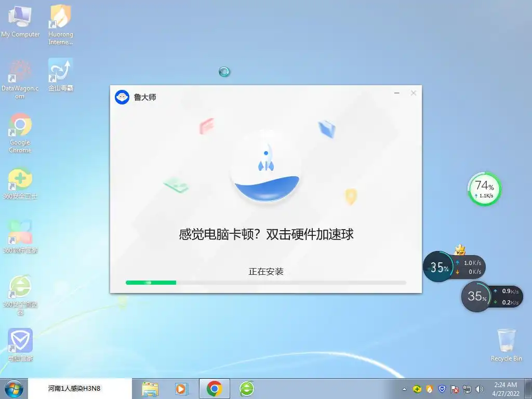
Task: Open Huorong Internet Security shortcut
Action: click(x=60, y=24)
